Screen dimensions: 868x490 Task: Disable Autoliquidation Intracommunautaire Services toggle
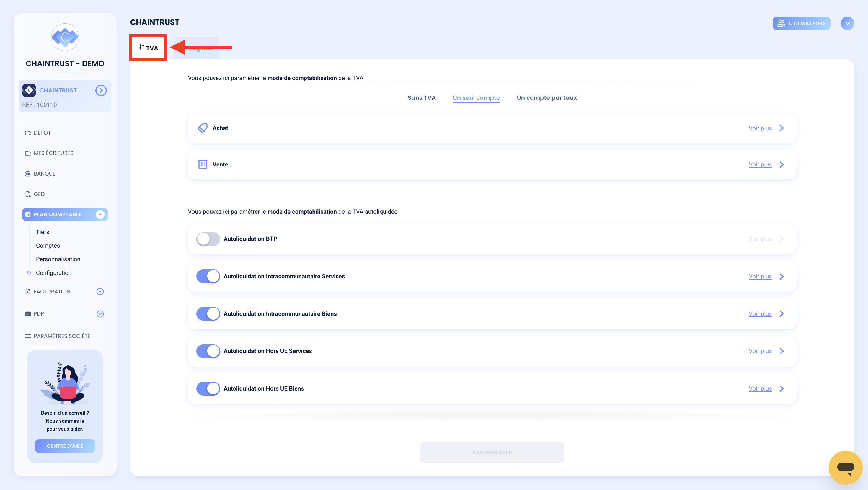click(x=208, y=276)
